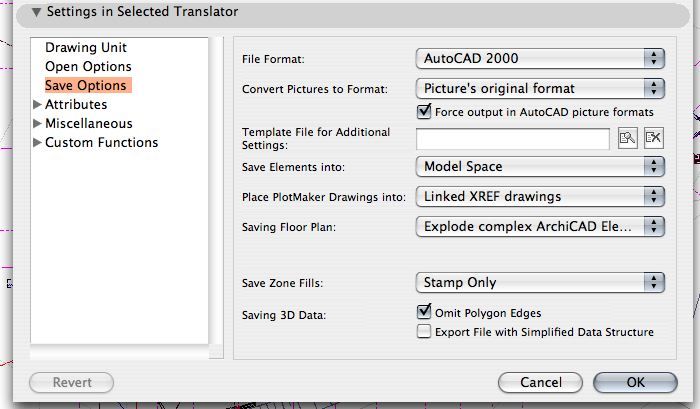Open Convert Pictures to Format dropdown
The image size is (700, 409).
[540, 88]
